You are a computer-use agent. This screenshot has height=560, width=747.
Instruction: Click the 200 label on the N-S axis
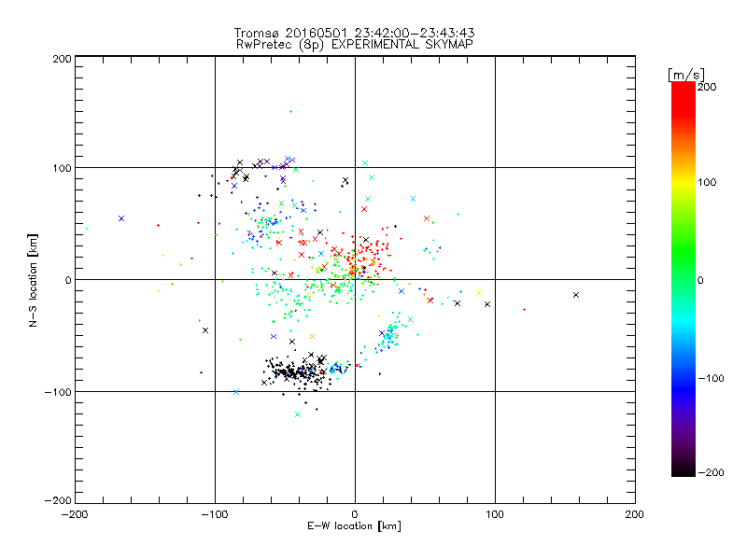tap(62, 59)
